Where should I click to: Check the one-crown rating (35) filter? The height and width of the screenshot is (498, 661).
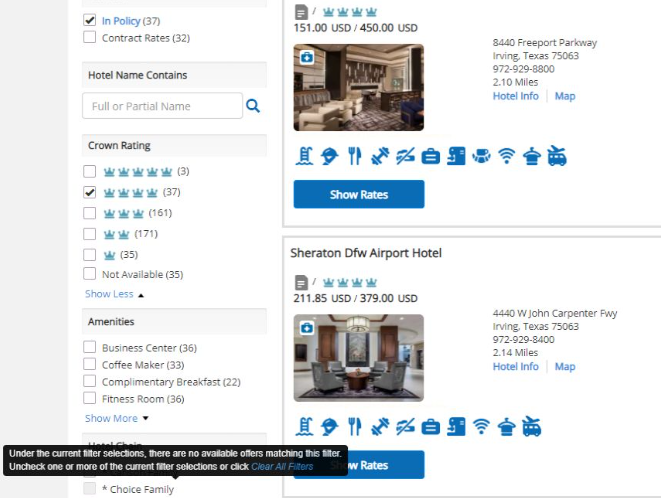[89, 255]
